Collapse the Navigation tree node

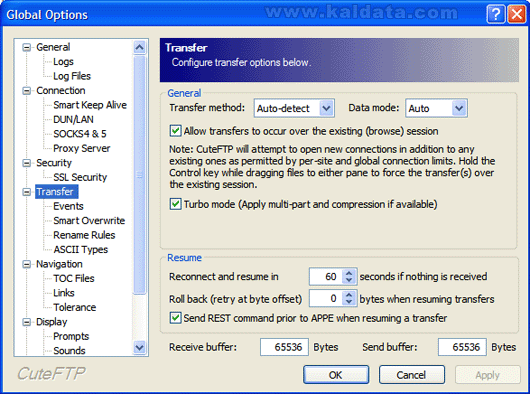coord(27,264)
